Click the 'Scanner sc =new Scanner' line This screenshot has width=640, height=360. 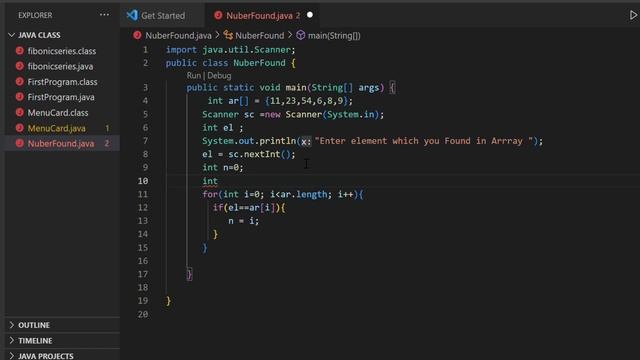[293, 114]
